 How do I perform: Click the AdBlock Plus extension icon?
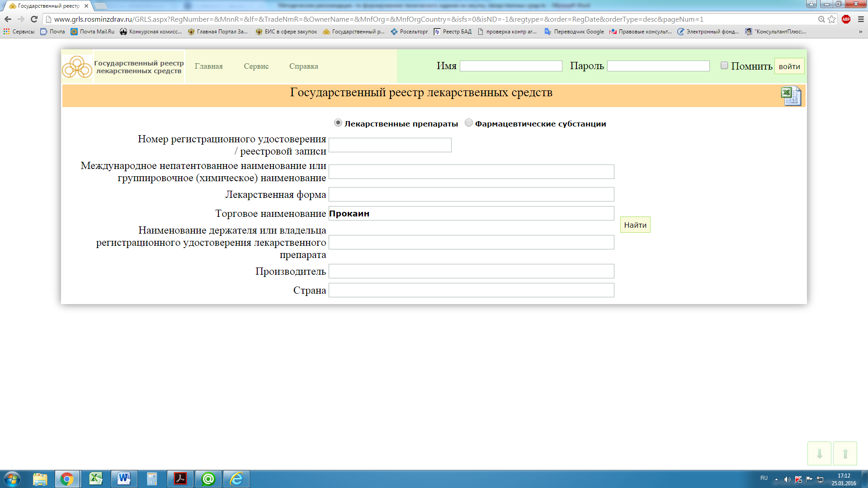[846, 19]
